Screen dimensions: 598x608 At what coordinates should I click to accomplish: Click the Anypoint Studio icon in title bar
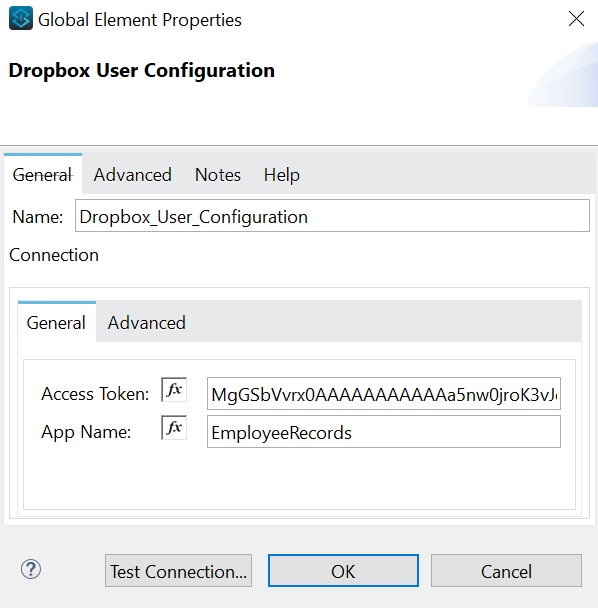(21, 18)
